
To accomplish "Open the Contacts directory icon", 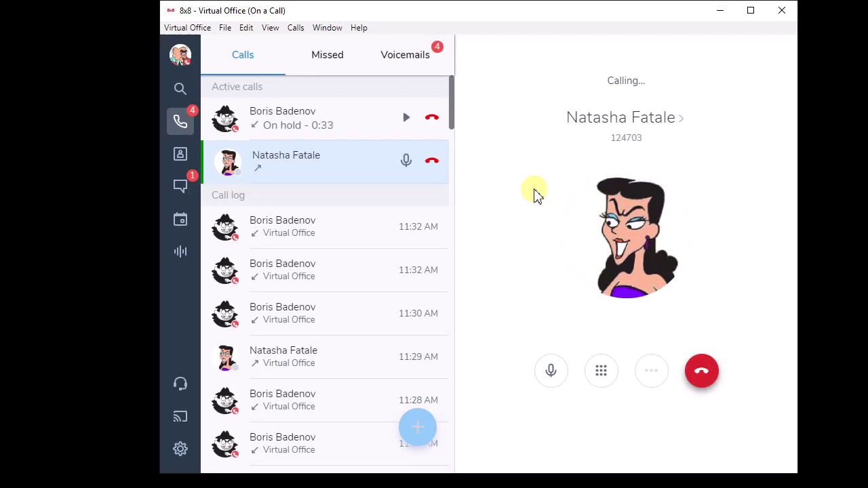I will [x=180, y=154].
